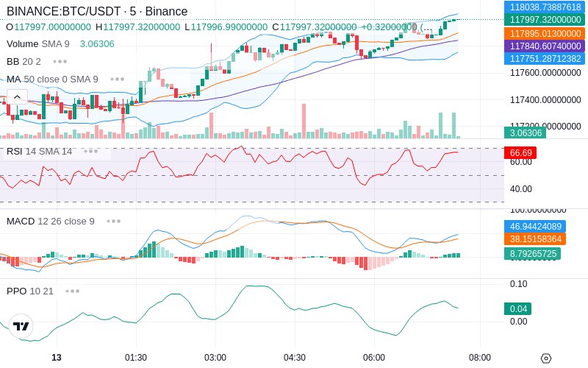The height and width of the screenshot is (368, 588).
Task: Click the RSI 14 SMA 14 legend label
Action: (39, 152)
